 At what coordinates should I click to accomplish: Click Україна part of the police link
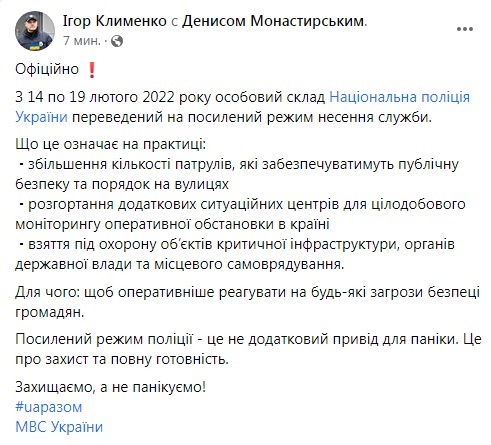click(41, 117)
